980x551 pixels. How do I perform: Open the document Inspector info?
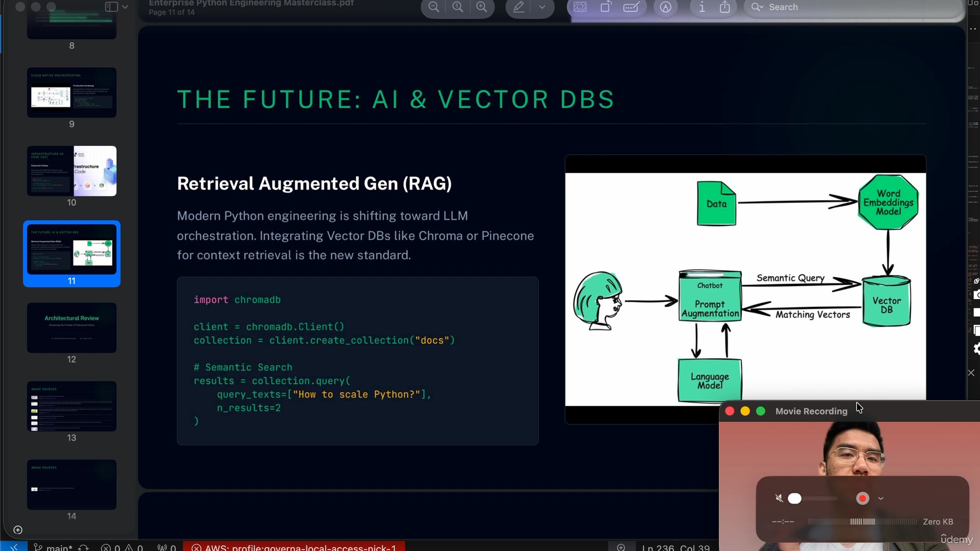click(702, 7)
